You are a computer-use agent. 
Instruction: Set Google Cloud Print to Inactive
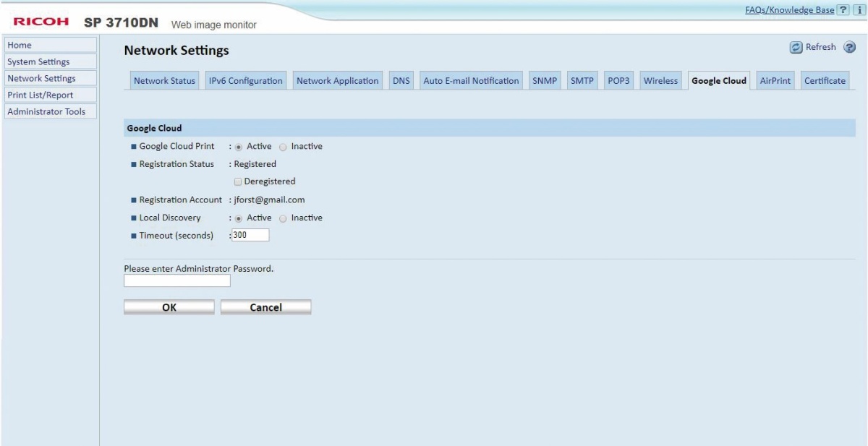point(283,147)
